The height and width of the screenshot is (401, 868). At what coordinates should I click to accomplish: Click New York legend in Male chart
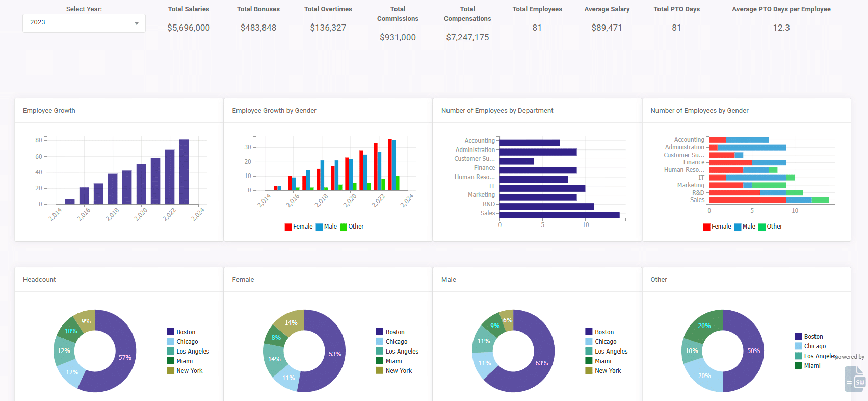click(603, 371)
